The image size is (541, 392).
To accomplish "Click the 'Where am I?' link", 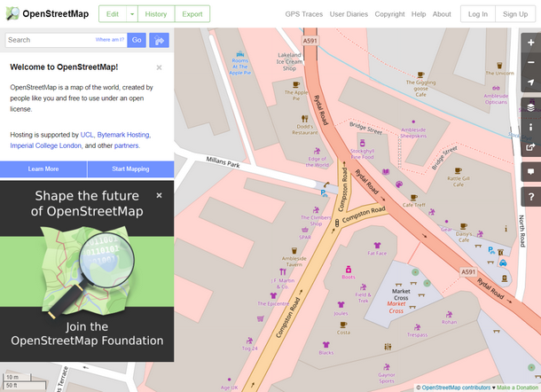I will pos(110,40).
